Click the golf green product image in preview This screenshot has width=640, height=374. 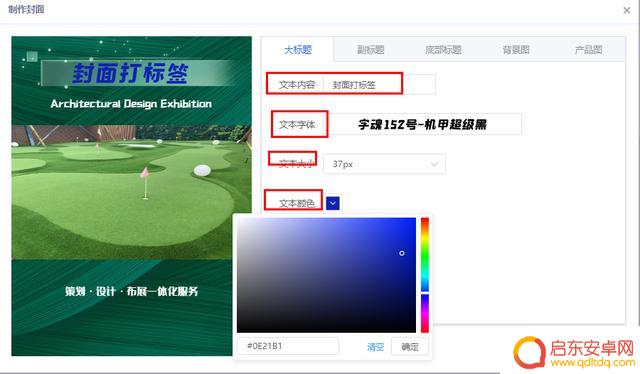point(131,192)
